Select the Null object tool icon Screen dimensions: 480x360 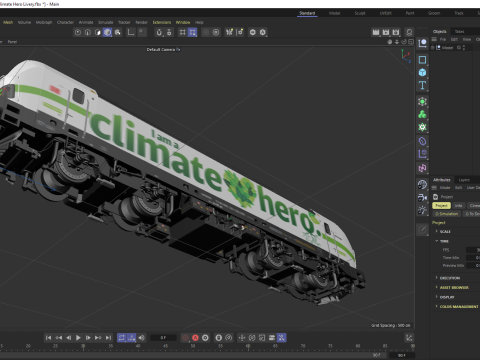[422, 43]
